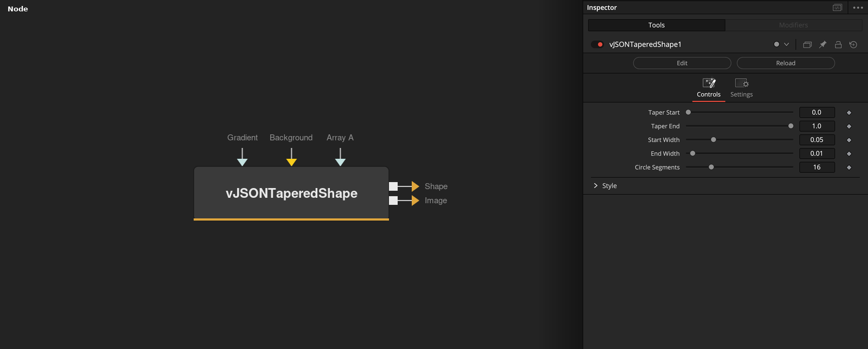Click the Taper Start label
868x349 pixels.
[x=664, y=112]
